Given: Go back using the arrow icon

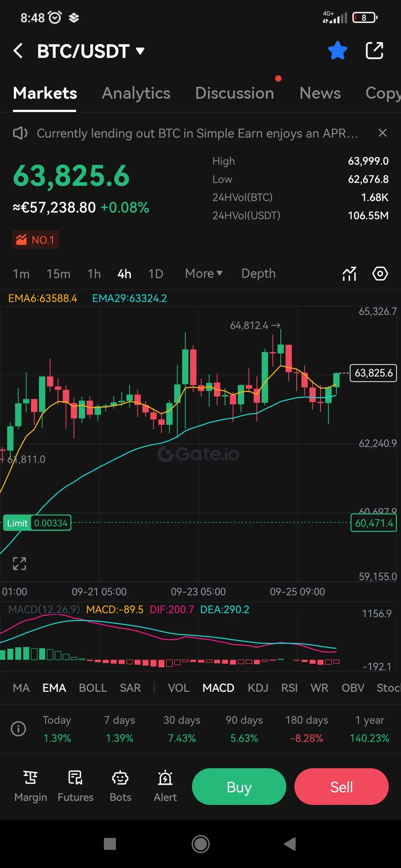Looking at the screenshot, I should pos(18,50).
